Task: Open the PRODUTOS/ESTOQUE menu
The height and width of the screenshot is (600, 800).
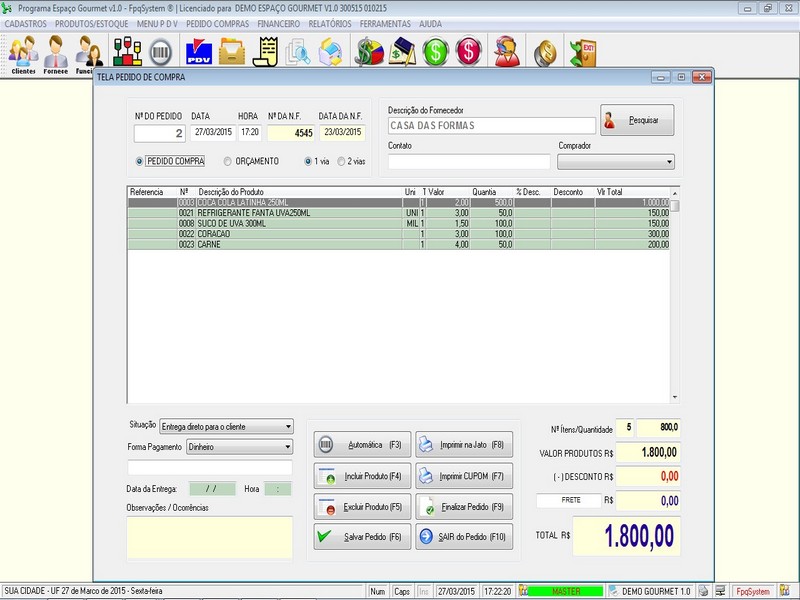Action: 92,24
